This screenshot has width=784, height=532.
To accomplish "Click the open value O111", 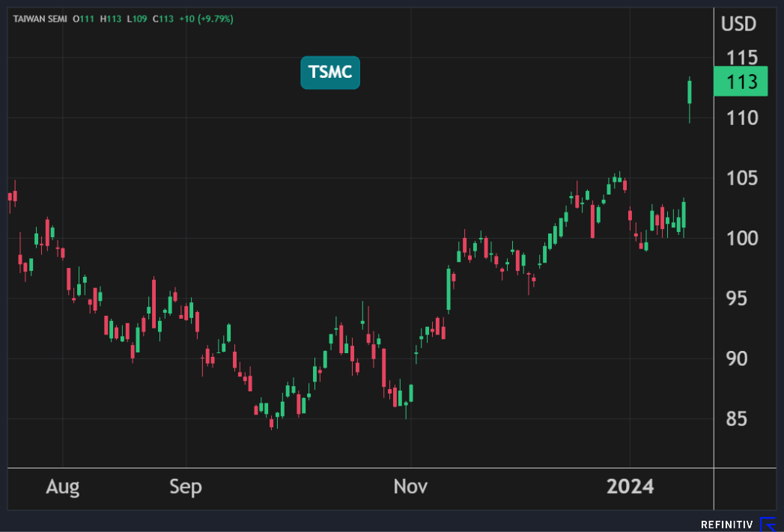I will [x=85, y=19].
